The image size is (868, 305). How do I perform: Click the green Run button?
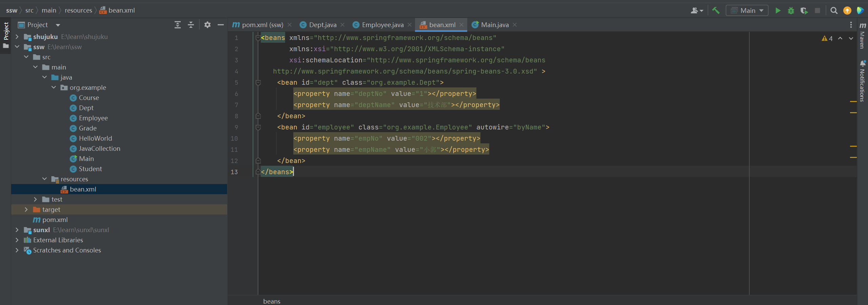point(778,11)
